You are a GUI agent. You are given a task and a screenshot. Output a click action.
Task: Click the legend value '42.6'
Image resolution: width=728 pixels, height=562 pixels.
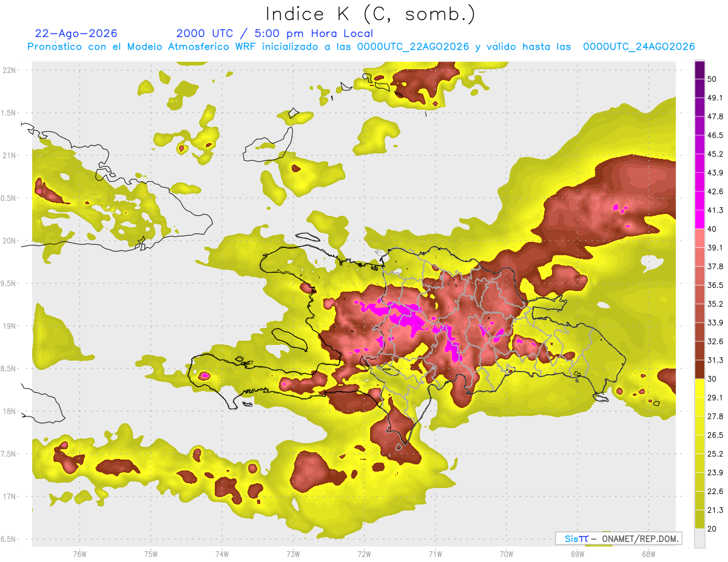coord(715,192)
